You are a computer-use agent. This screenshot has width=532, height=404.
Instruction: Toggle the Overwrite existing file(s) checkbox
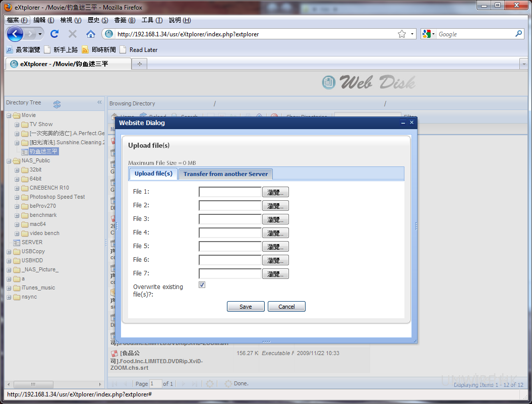pyautogui.click(x=202, y=285)
